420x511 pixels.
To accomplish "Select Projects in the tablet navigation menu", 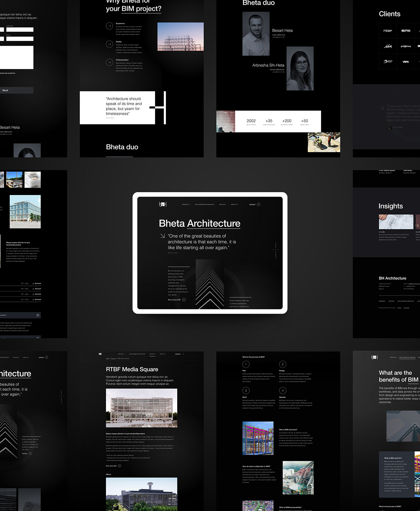I will (x=222, y=204).
